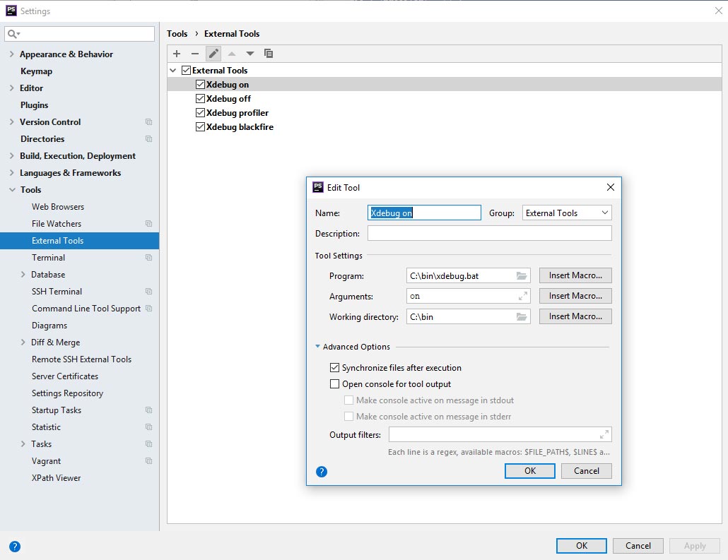Click Statistic project-level icon
728x560 pixels.
point(148,427)
